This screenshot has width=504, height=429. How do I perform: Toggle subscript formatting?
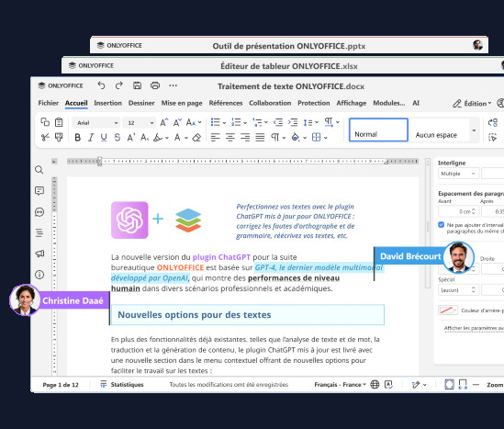145,138
